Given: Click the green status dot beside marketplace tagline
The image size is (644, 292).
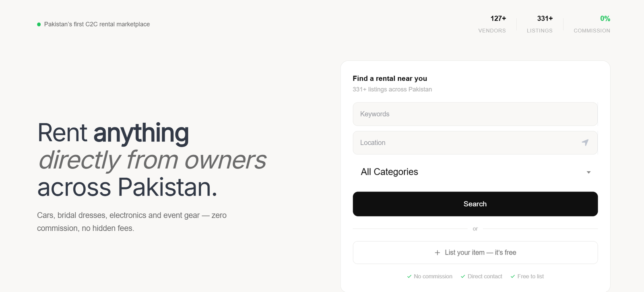Looking at the screenshot, I should [x=39, y=25].
